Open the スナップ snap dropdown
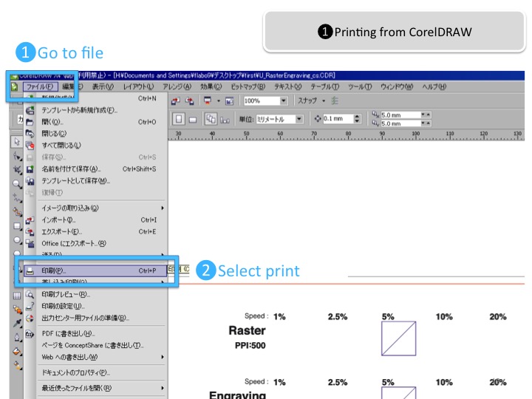532x399 pixels. (324, 100)
